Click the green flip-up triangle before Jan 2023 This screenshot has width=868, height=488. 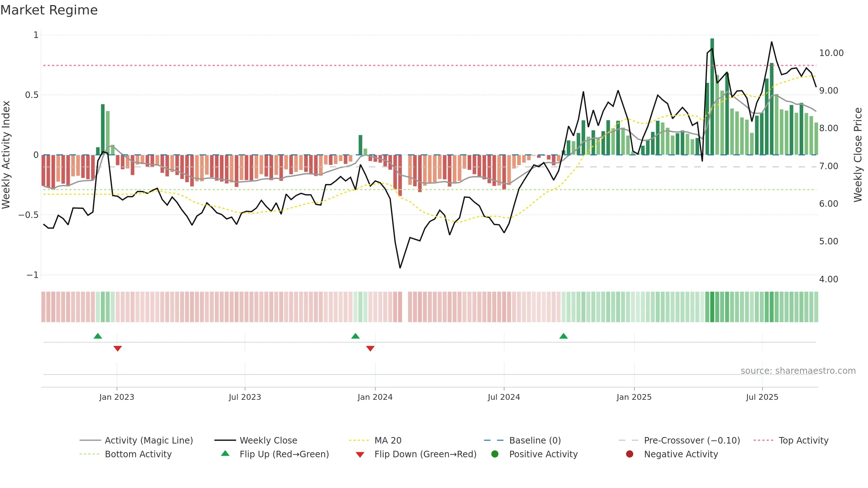tap(98, 336)
